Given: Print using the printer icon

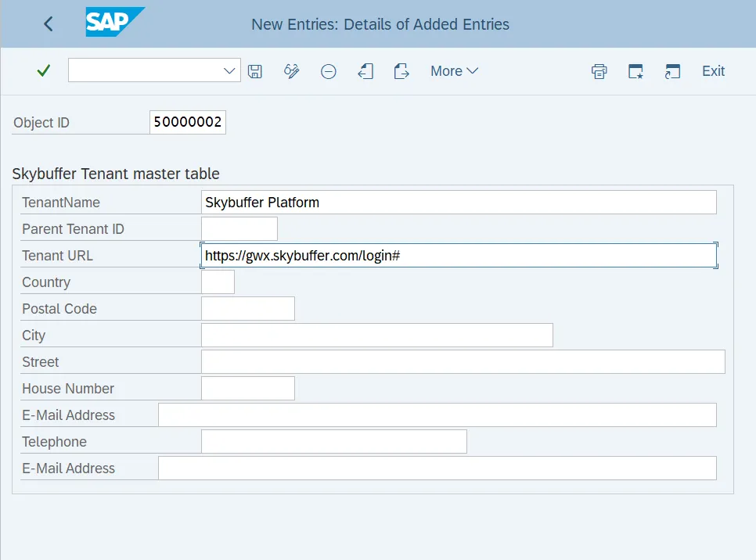Looking at the screenshot, I should point(599,71).
